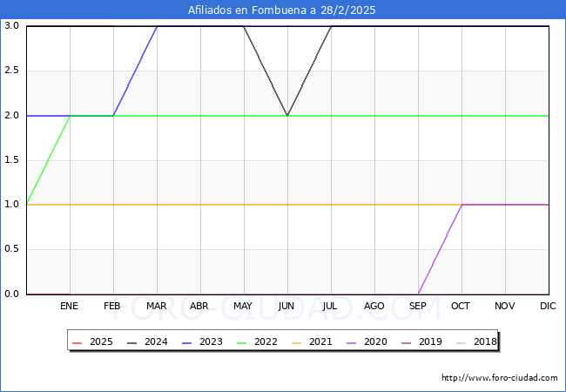566x392 pixels.
Task: Click the ABR month axis label
Action: [x=199, y=306]
